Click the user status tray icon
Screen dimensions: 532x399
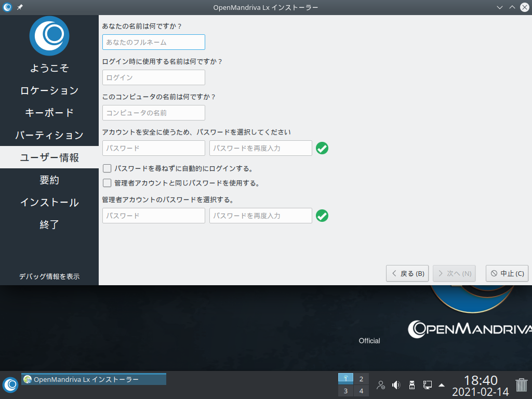[x=381, y=385]
